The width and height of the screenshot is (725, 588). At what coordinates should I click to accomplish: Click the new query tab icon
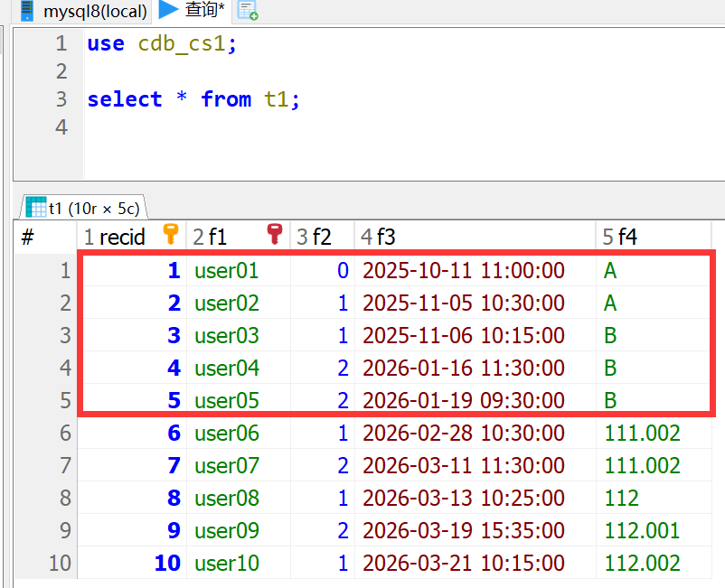248,11
